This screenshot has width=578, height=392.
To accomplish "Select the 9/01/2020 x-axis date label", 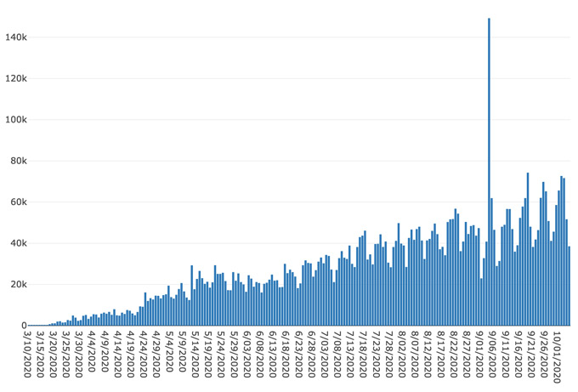I will (x=479, y=354).
